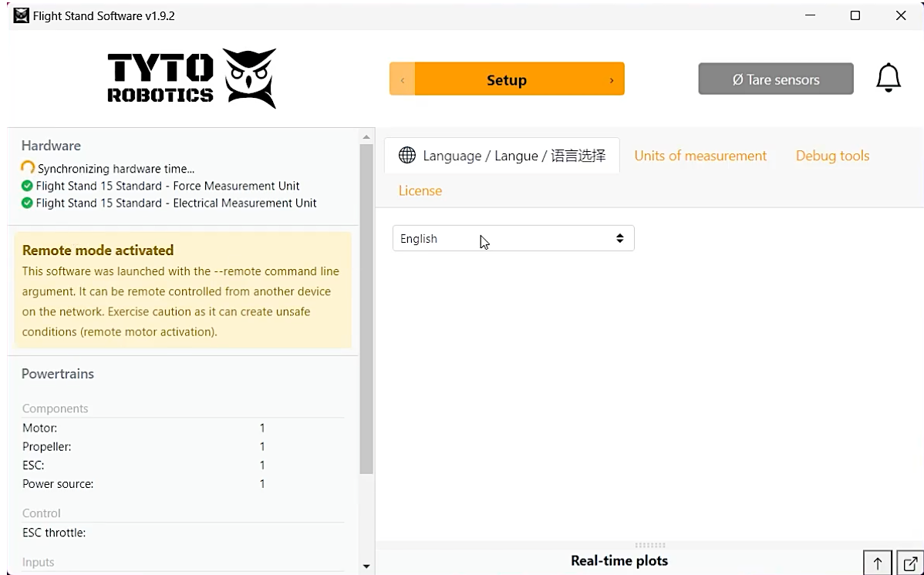This screenshot has height=575, width=924.
Task: Click the Tyto Robotics owl logo
Action: 249,78
